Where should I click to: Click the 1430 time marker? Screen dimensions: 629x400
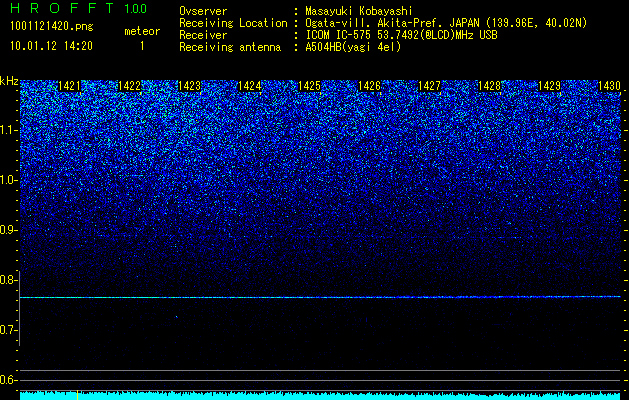(x=609, y=86)
